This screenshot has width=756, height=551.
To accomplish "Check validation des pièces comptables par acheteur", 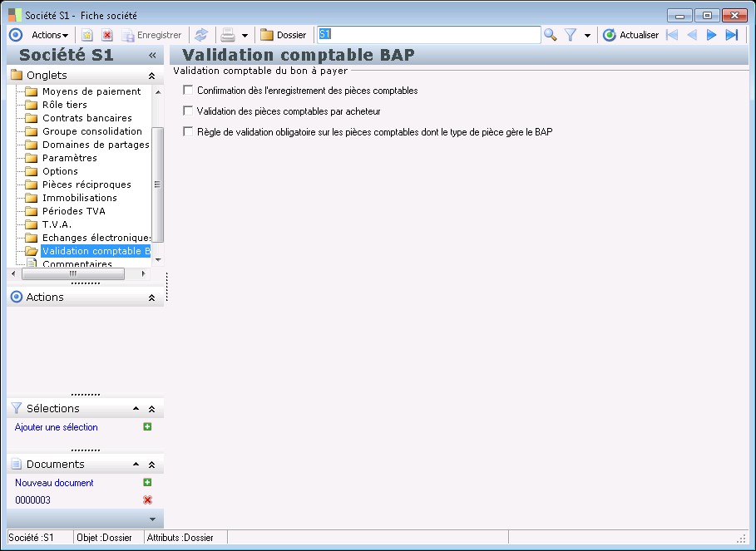I will coord(188,111).
